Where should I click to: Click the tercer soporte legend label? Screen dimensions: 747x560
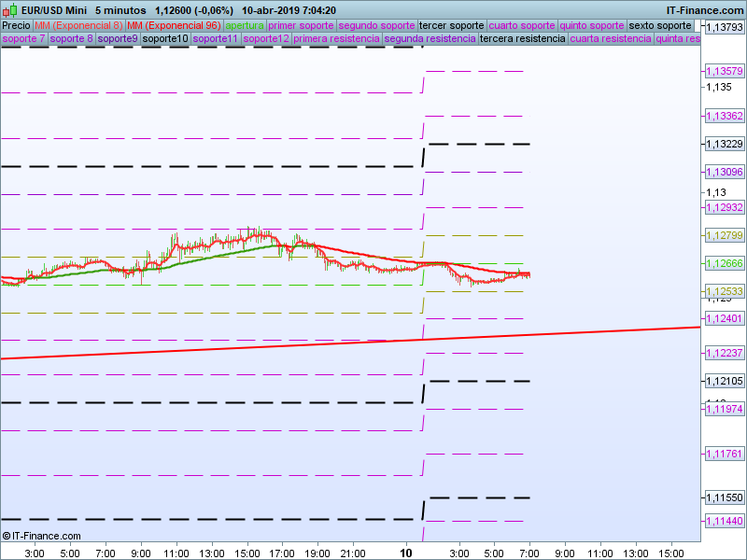(x=452, y=25)
